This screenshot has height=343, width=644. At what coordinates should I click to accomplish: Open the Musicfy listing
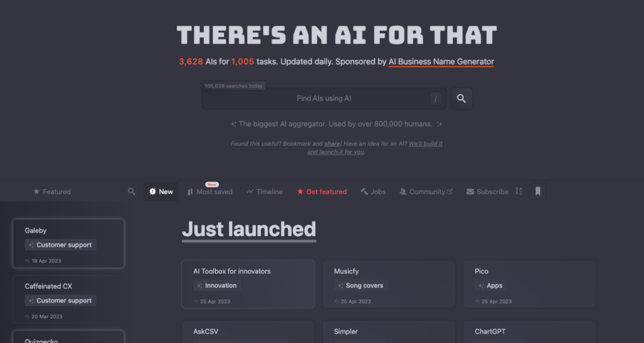coord(389,284)
